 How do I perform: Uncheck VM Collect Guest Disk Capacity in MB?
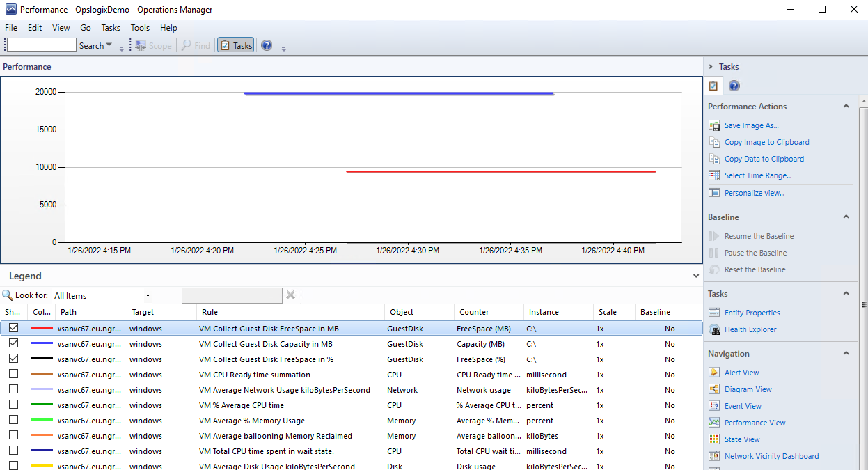click(13, 344)
